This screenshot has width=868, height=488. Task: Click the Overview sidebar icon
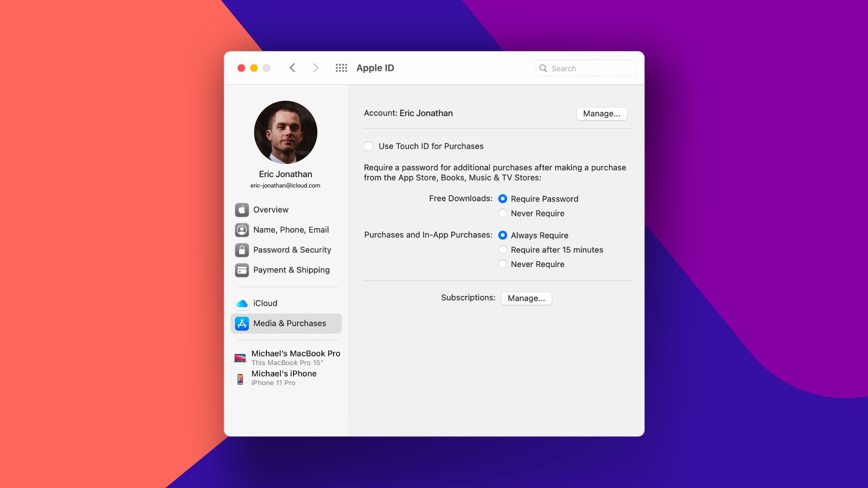tap(241, 209)
